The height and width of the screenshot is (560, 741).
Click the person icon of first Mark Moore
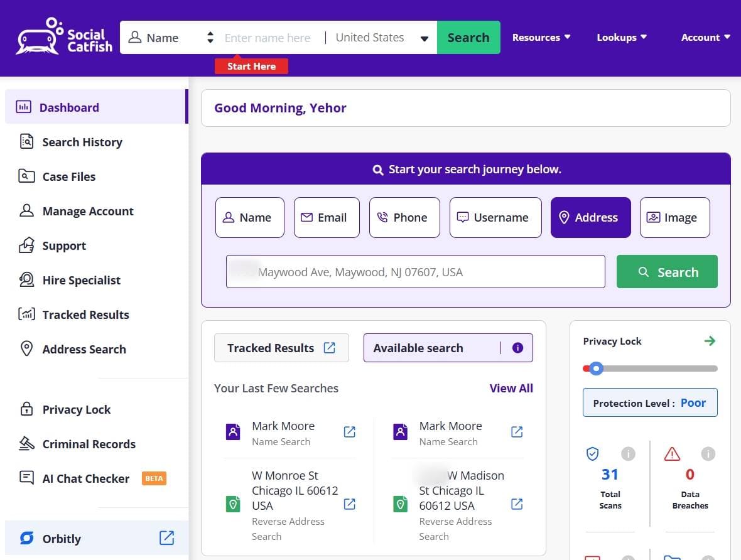click(233, 431)
